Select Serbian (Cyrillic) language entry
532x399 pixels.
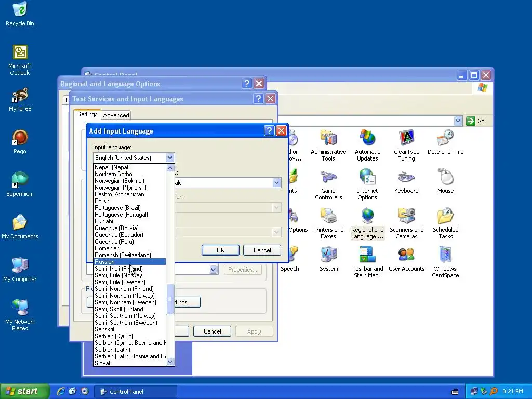[129, 336]
